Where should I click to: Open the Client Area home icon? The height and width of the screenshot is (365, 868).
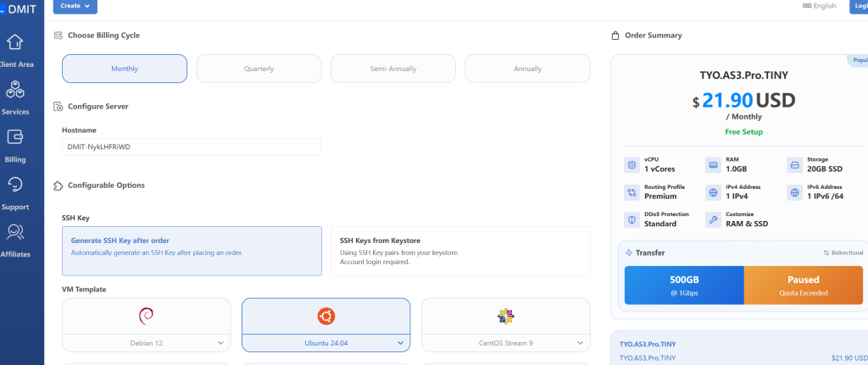click(15, 42)
